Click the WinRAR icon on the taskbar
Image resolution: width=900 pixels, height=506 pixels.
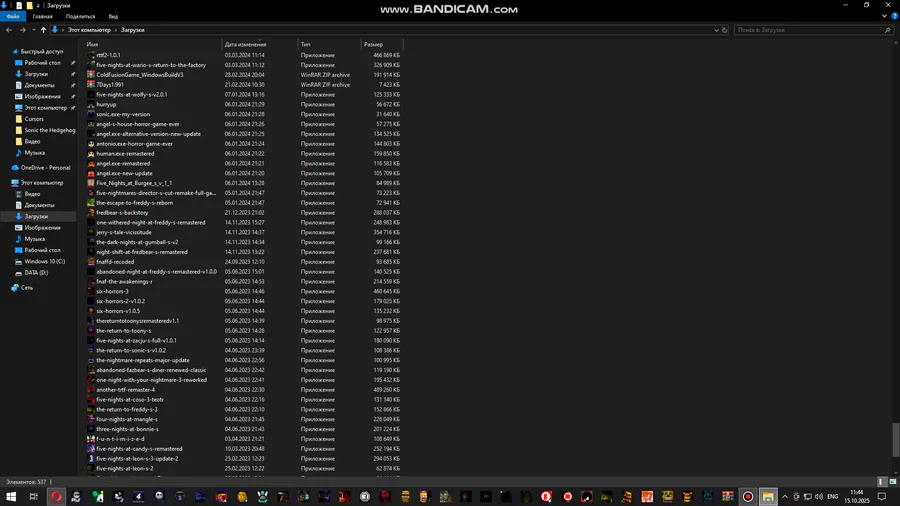point(728,497)
